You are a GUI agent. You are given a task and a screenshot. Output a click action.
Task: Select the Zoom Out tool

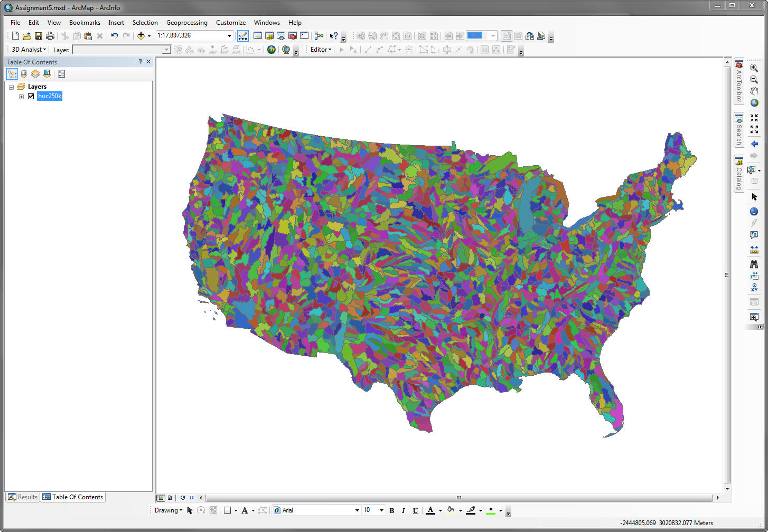(754, 80)
